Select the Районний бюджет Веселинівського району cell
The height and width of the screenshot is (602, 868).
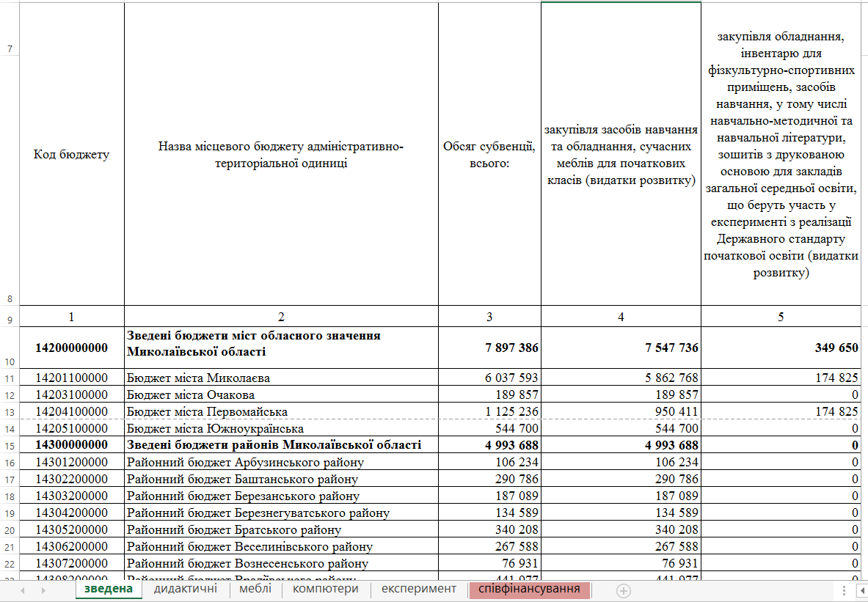coord(281,547)
